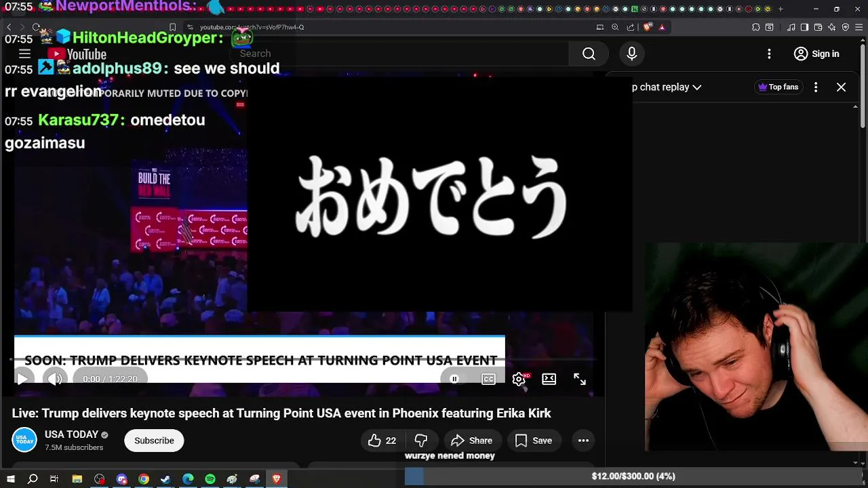Click the browser share page icon
This screenshot has width=868, height=488.
point(631,27)
